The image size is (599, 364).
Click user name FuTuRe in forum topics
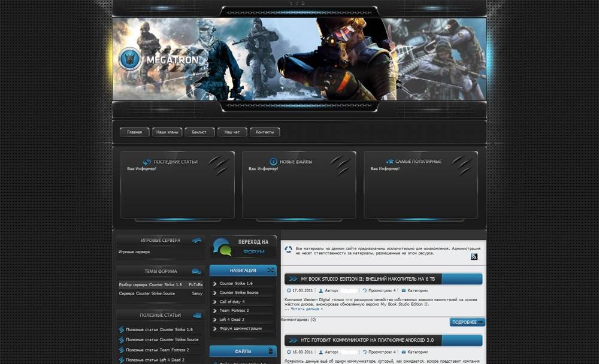click(196, 284)
